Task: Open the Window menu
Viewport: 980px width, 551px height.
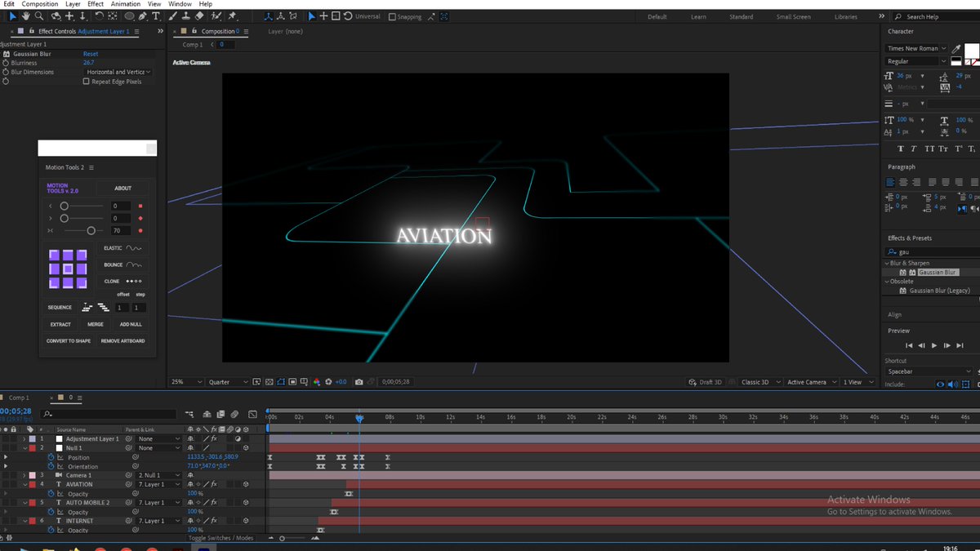Action: 180,4
